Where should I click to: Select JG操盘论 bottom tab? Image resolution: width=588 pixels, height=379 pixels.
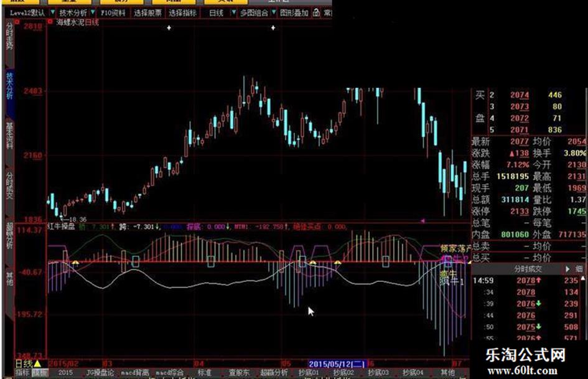click(100, 373)
